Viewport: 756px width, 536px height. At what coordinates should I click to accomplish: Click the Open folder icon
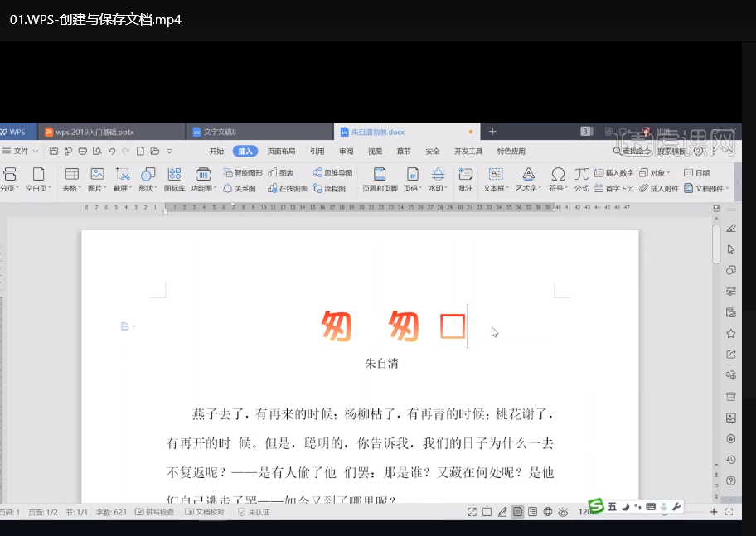pos(155,151)
